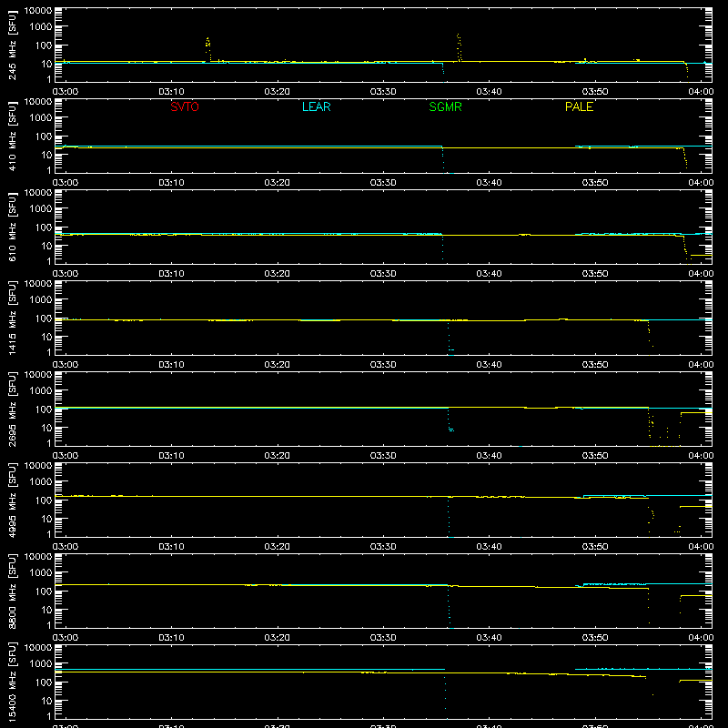Click 03:30 time label under 245 MHz plot
This screenshot has width=728, height=728.
(383, 92)
